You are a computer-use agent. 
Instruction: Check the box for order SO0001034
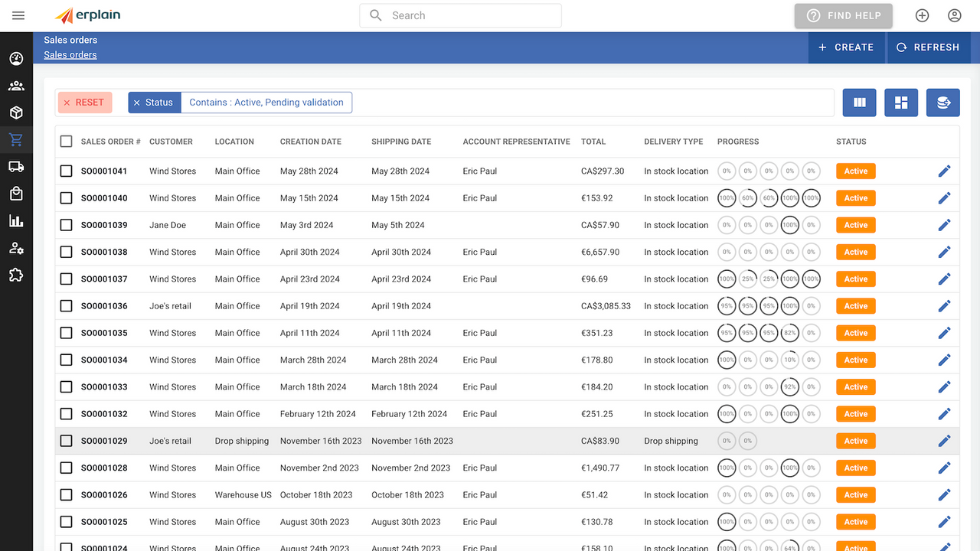67,360
